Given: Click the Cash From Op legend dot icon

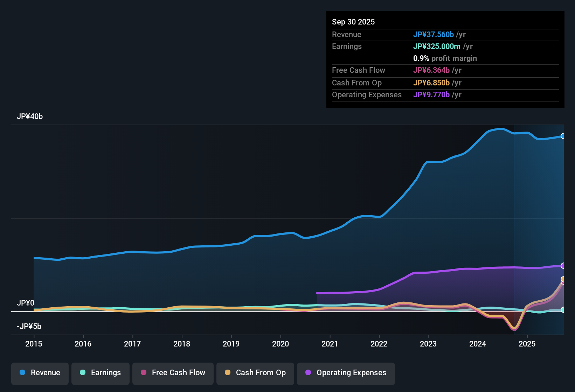Looking at the screenshot, I should [x=228, y=373].
